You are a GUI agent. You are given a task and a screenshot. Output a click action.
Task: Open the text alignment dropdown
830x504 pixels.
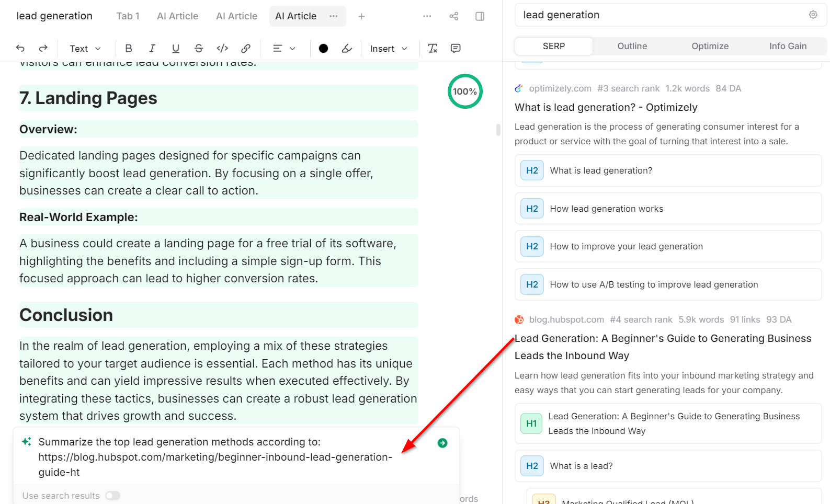pos(284,48)
